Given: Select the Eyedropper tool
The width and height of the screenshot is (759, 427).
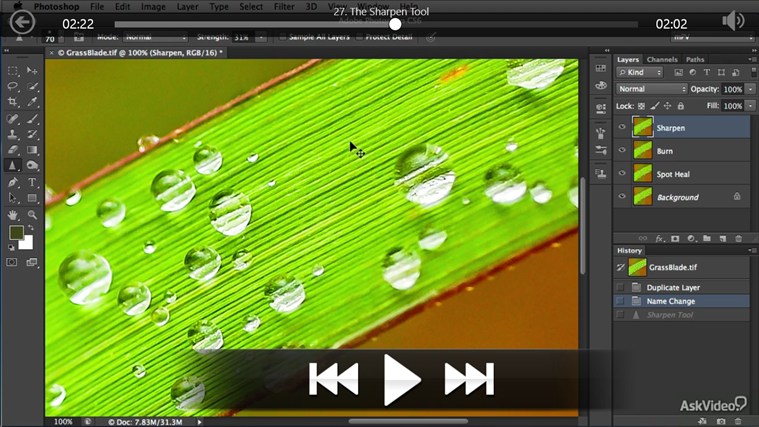Looking at the screenshot, I should click(32, 102).
